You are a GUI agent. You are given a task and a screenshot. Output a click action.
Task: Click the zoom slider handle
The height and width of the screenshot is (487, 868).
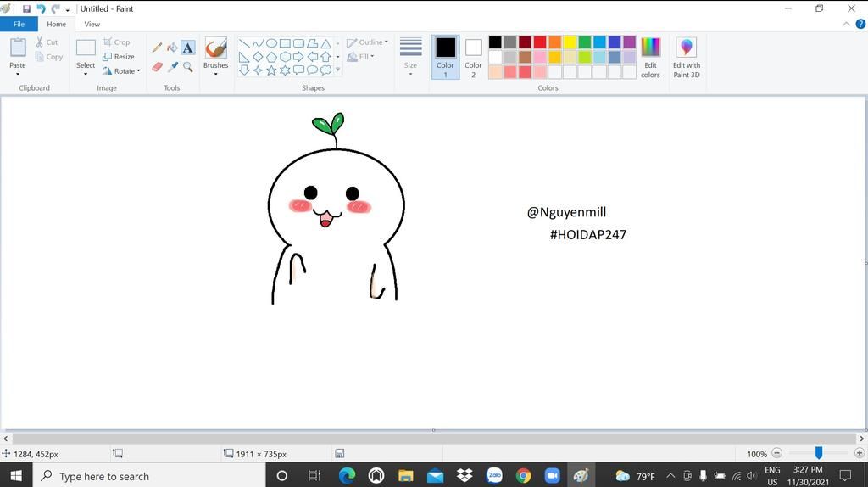click(818, 453)
